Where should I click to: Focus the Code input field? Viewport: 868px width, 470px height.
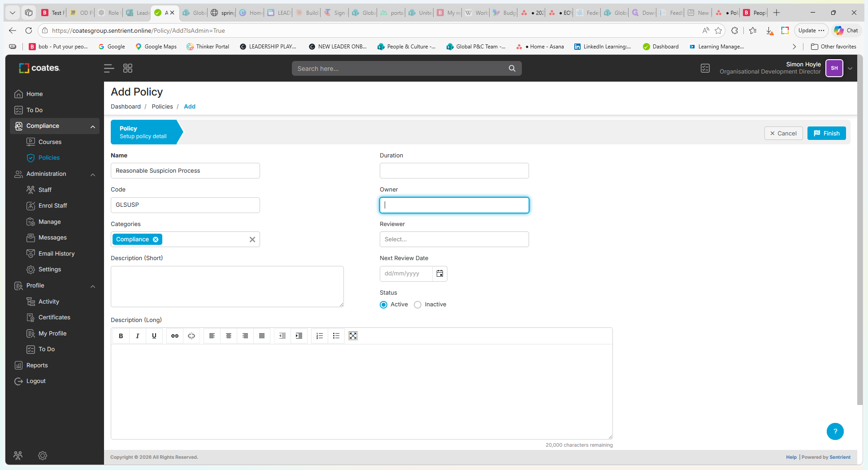185,205
